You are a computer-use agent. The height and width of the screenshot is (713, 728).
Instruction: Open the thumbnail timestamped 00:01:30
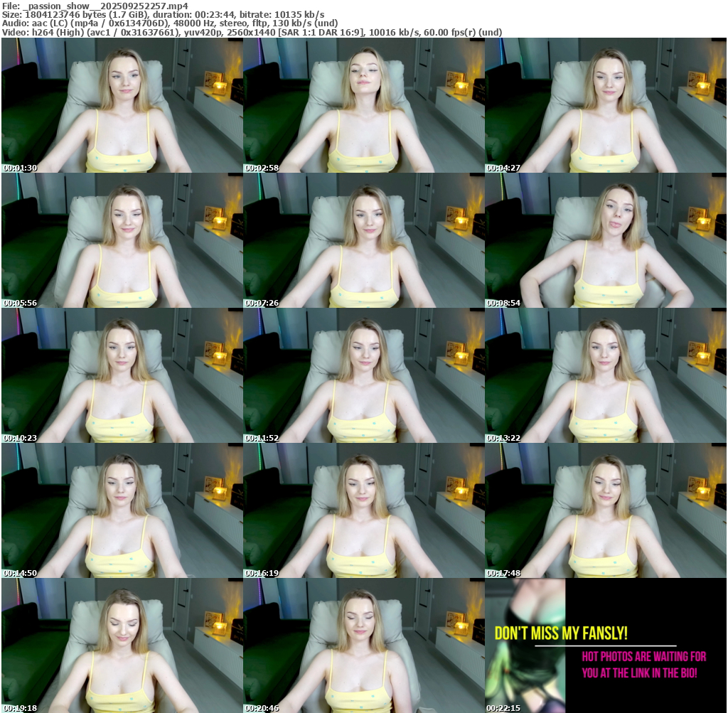coord(122,105)
